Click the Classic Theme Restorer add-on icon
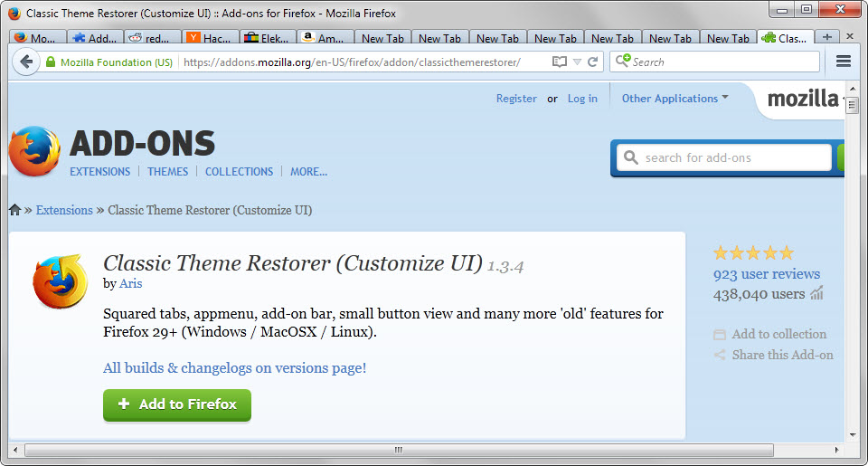 click(60, 281)
